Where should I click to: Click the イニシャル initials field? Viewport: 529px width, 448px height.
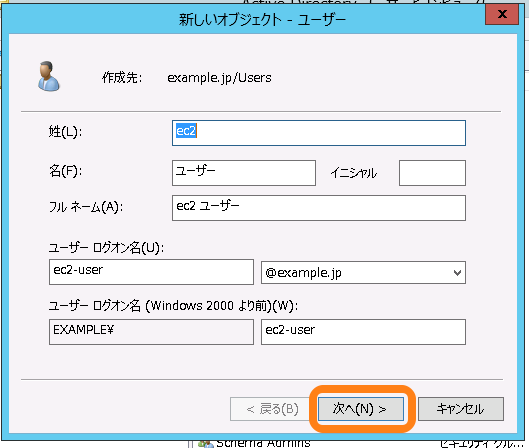point(432,173)
